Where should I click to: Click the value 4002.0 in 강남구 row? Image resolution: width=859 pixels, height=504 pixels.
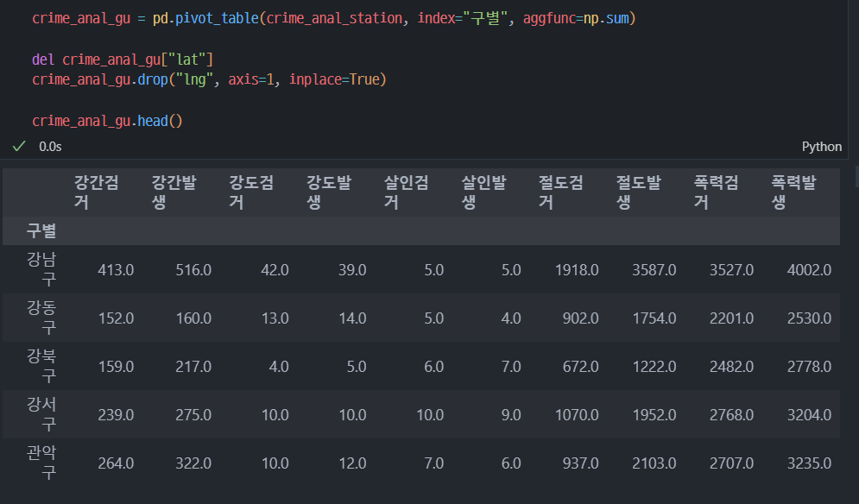(x=809, y=270)
